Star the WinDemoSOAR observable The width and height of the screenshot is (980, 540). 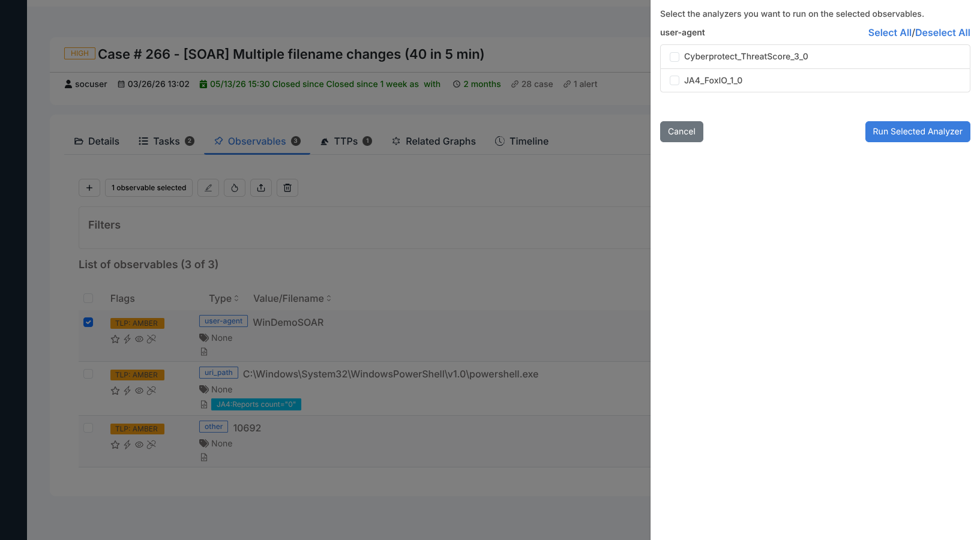pyautogui.click(x=115, y=340)
